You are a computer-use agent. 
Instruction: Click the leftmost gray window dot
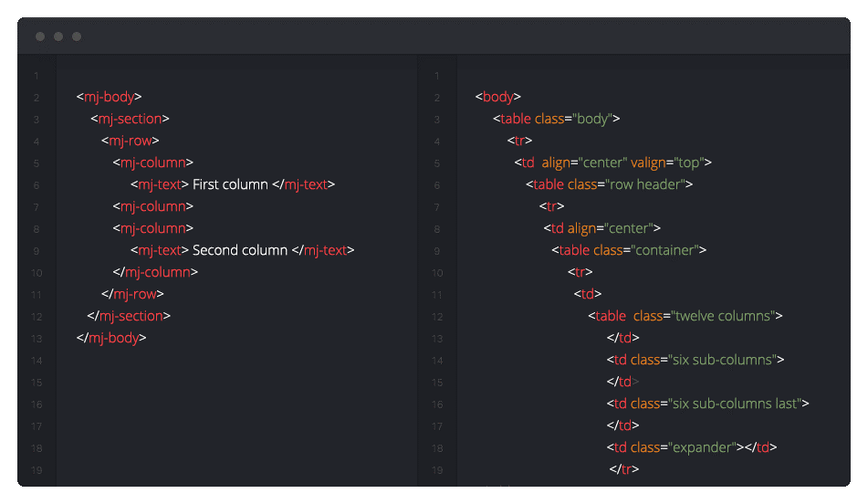(40, 37)
